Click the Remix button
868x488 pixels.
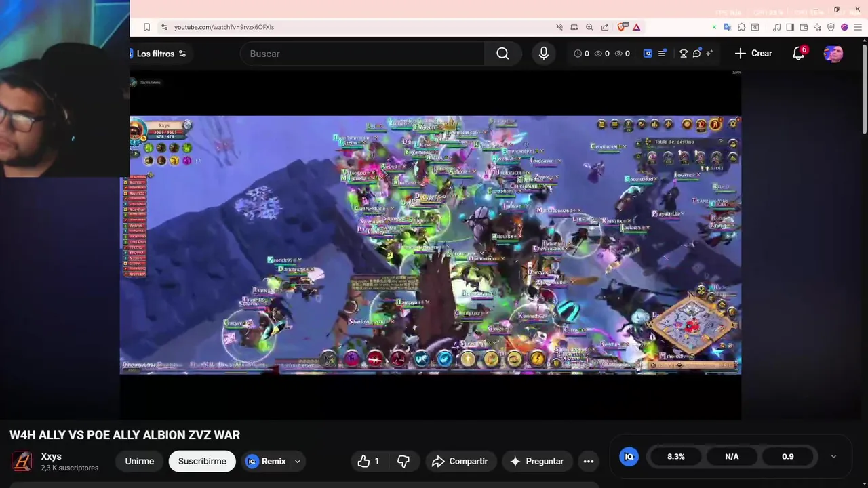(266, 461)
